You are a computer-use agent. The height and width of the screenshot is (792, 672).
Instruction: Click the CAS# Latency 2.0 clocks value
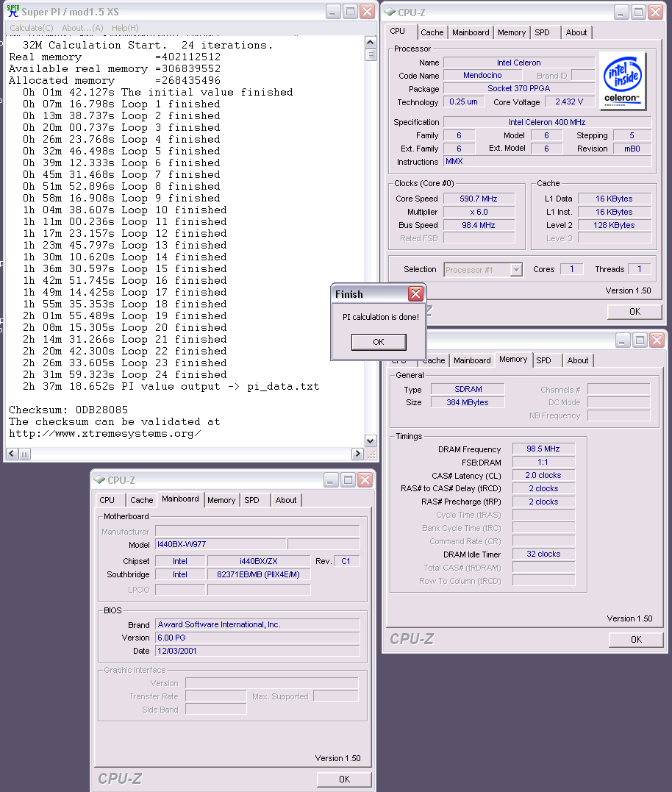coord(543,475)
